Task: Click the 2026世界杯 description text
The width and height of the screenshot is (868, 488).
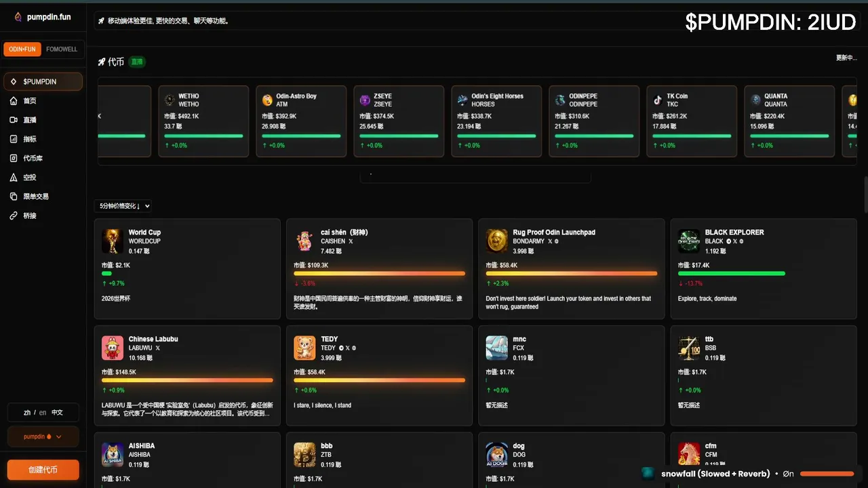Action: tap(116, 299)
